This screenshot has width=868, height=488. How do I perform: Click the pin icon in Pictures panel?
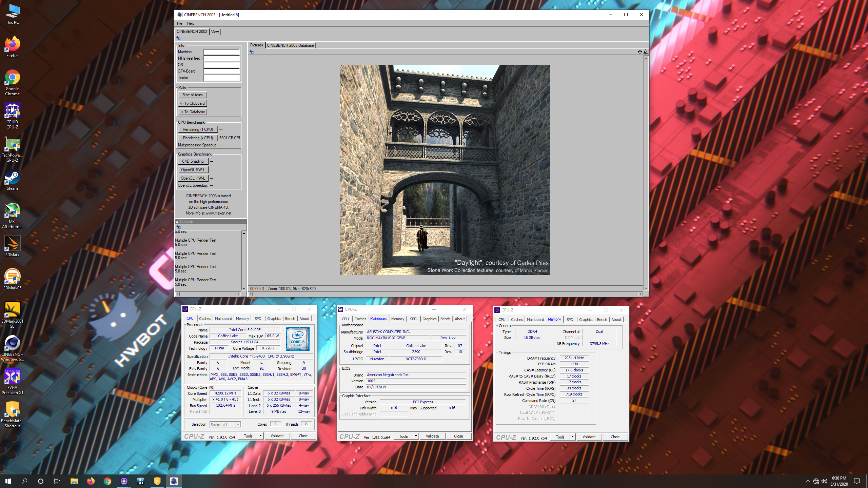(252, 52)
